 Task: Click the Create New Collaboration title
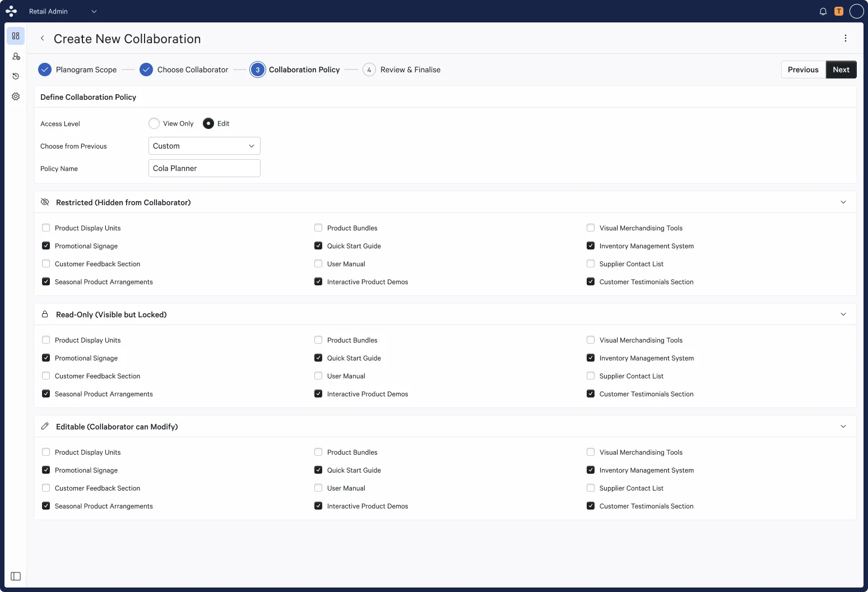[127, 39]
